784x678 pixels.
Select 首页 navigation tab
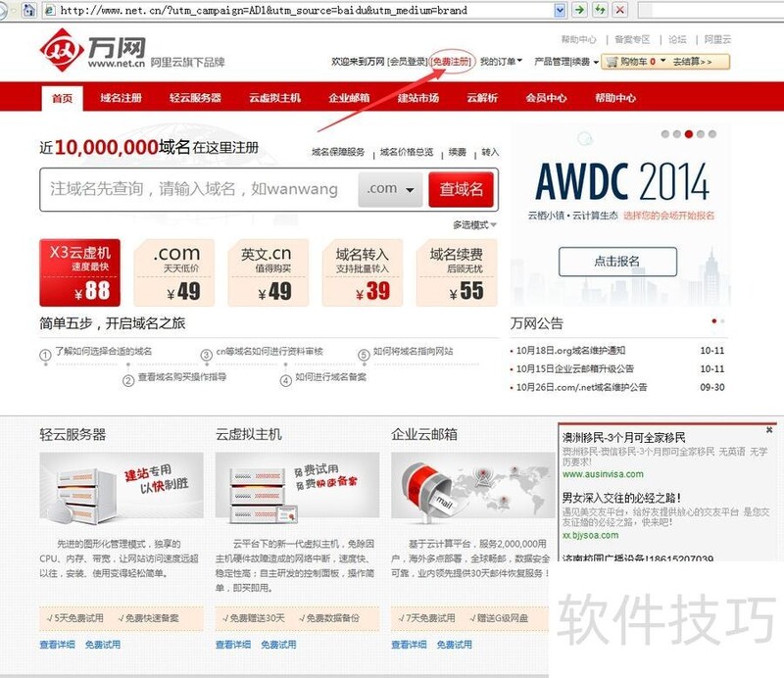tap(62, 98)
